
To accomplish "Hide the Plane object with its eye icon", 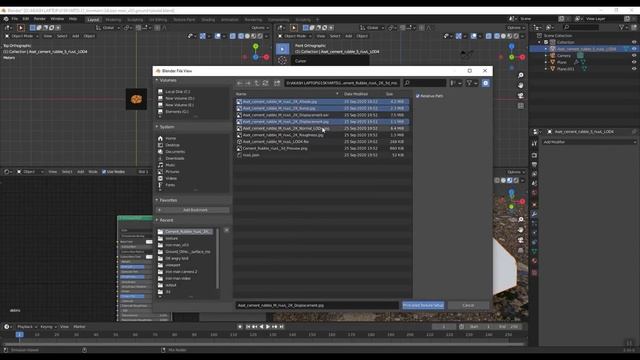I will tap(634, 62).
